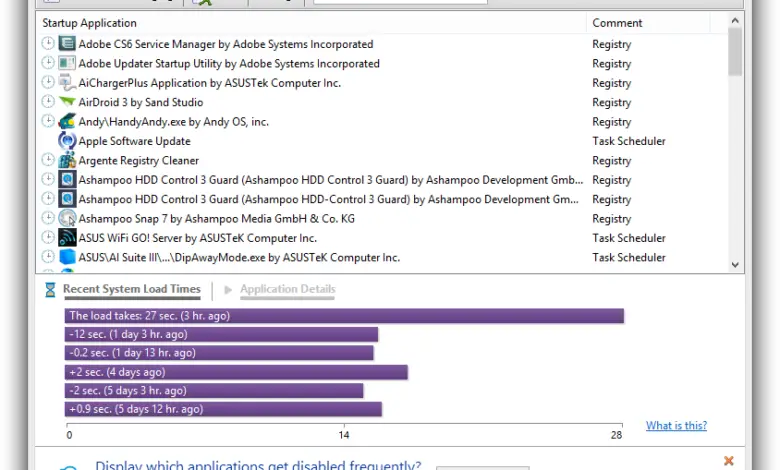Switch to Recent System Load Times tab
The width and height of the screenshot is (780, 470).
(132, 289)
